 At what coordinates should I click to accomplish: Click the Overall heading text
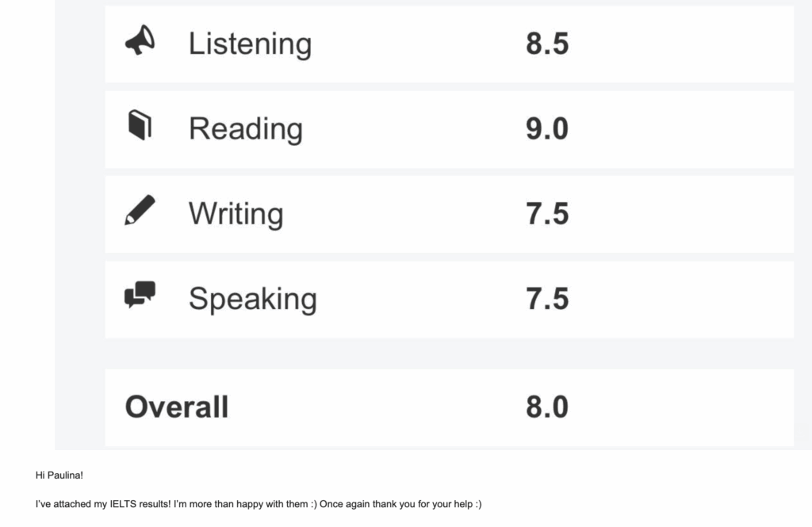pyautogui.click(x=177, y=407)
